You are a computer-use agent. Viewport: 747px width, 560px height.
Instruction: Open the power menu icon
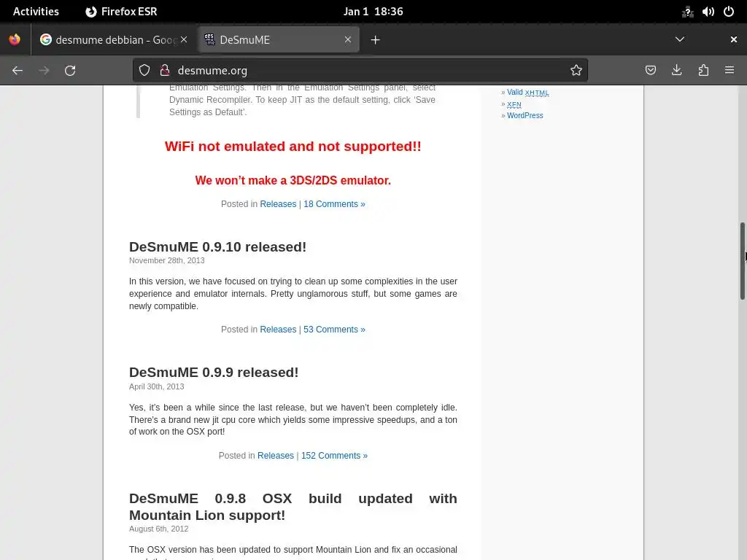(x=729, y=12)
